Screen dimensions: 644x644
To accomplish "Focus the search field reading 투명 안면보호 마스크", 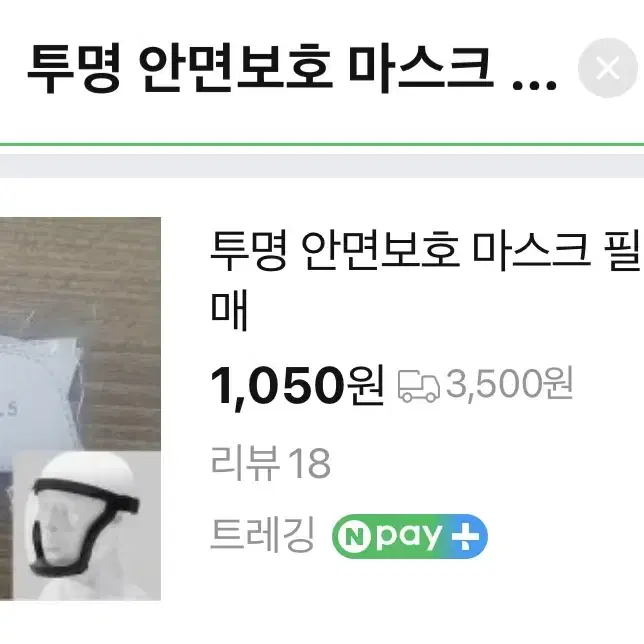I will tap(292, 68).
